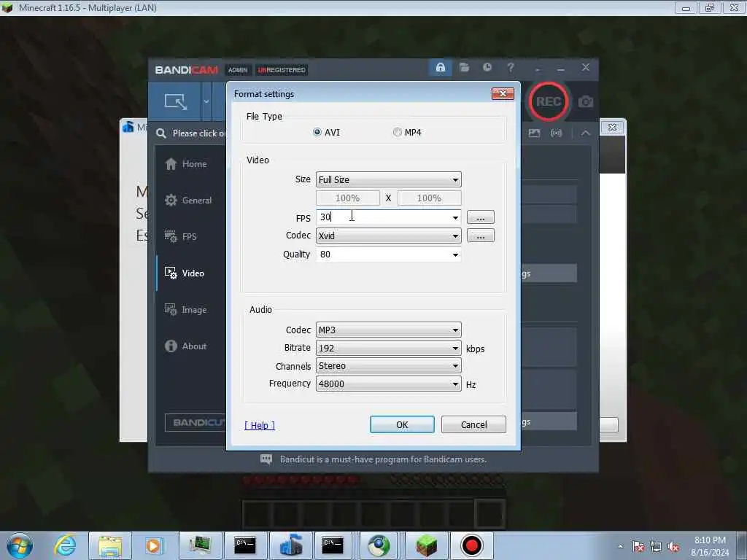Open the audio Codec MP3 dropdown
The height and width of the screenshot is (560, 747).
point(388,330)
